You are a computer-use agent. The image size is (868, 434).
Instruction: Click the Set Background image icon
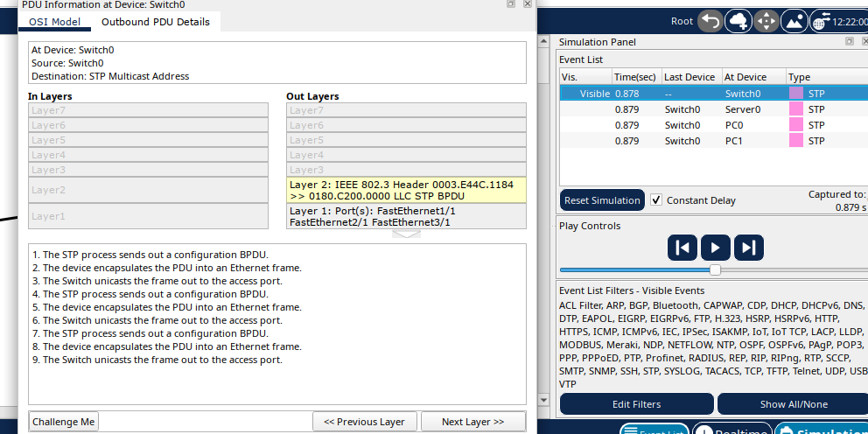coord(794,21)
